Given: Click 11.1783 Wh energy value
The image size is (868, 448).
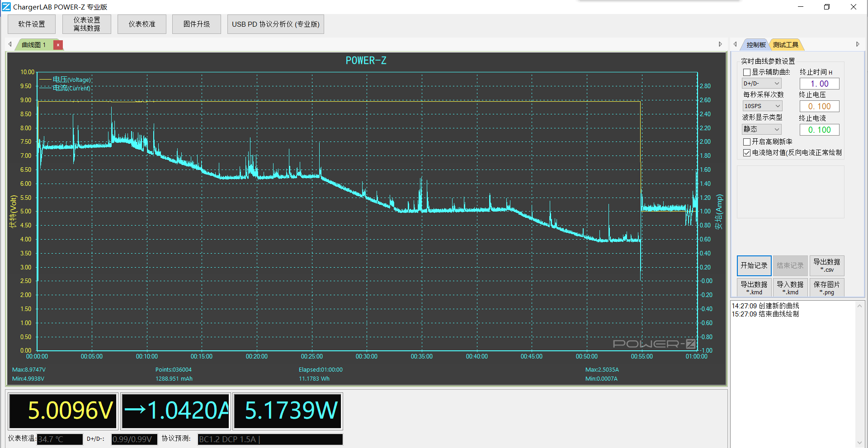Looking at the screenshot, I should coord(314,379).
